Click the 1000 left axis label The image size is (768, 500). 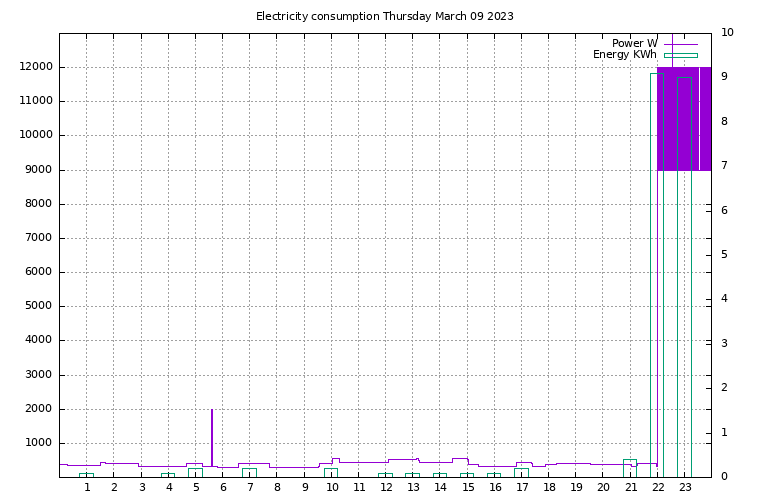[39, 443]
